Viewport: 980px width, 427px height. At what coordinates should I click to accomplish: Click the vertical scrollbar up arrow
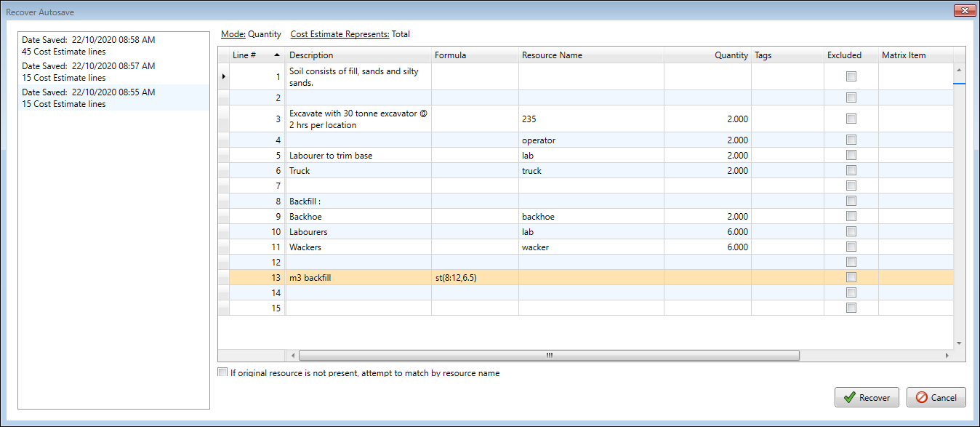pos(959,70)
